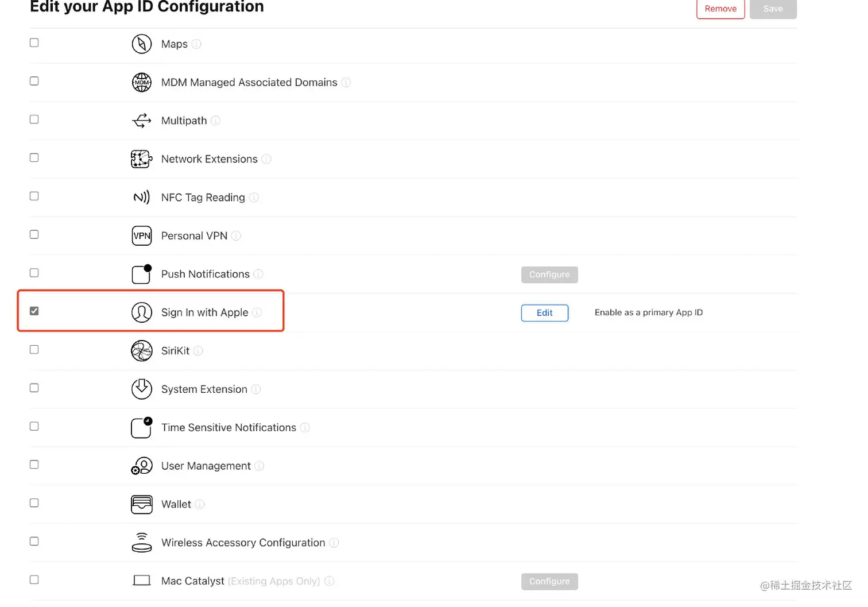Image resolution: width=868 pixels, height=607 pixels.
Task: Click the info icon next to Mac Catalyst
Action: coord(329,581)
